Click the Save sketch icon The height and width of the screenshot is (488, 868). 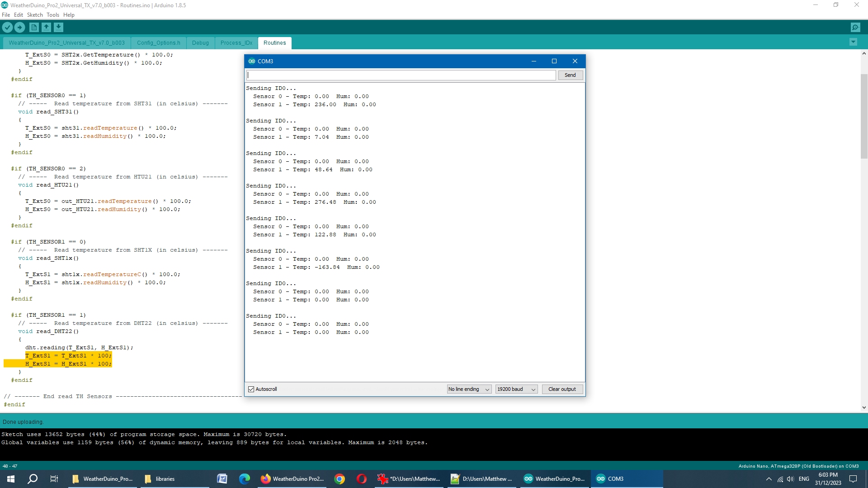tap(58, 28)
